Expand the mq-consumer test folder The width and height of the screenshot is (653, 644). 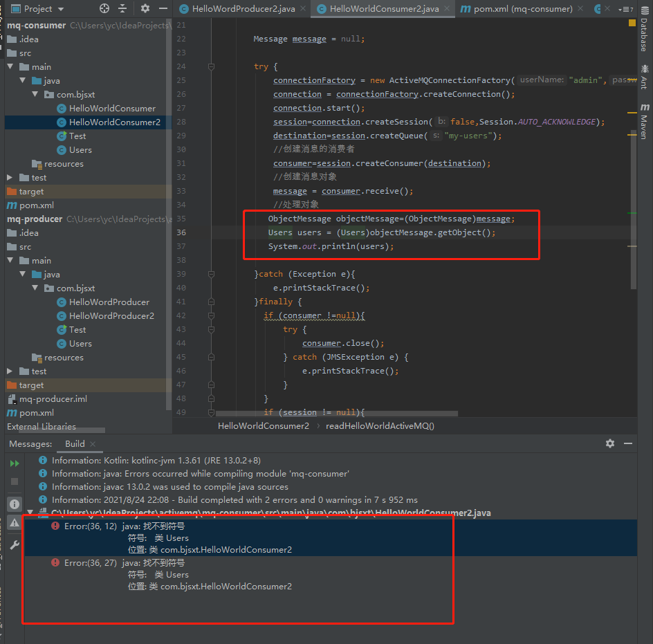click(x=10, y=178)
